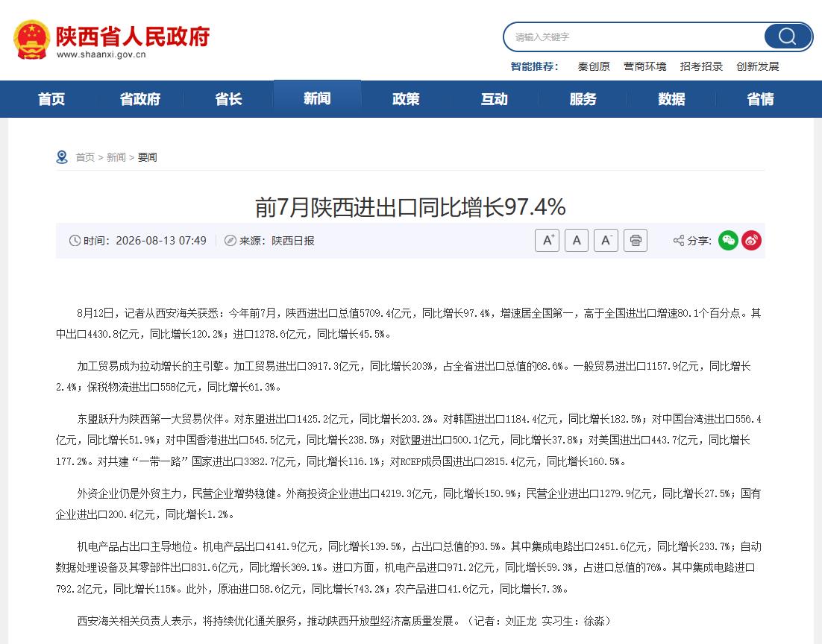
Task: Click the search magnifier button
Action: point(788,37)
